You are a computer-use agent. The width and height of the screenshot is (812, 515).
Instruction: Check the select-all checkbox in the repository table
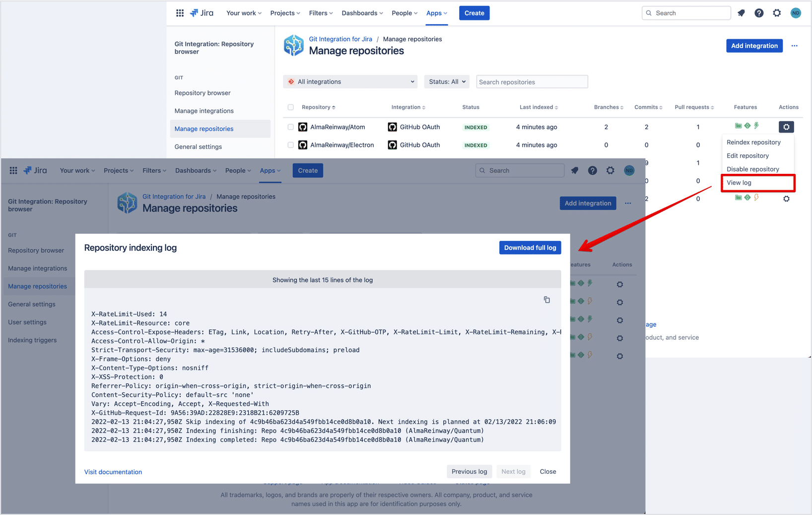[291, 107]
